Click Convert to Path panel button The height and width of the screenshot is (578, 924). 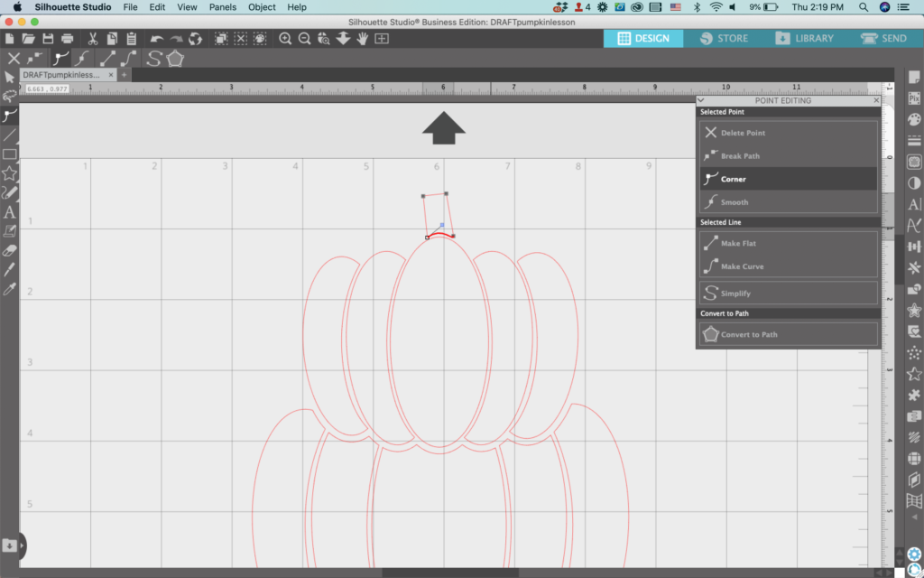(x=789, y=334)
